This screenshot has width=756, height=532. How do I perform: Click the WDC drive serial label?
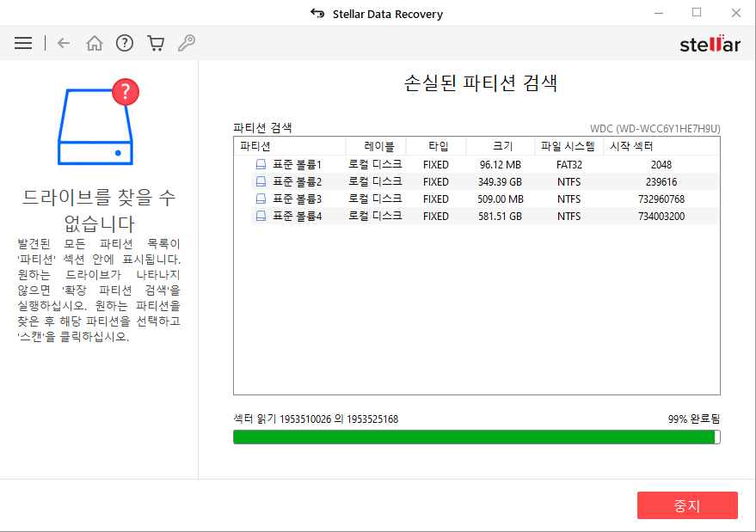(x=655, y=129)
